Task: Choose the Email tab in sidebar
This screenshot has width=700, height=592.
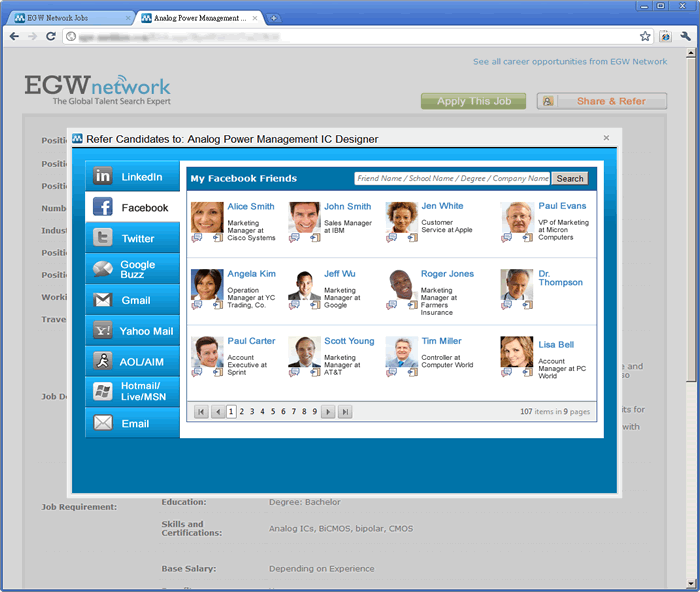Action: [x=132, y=423]
